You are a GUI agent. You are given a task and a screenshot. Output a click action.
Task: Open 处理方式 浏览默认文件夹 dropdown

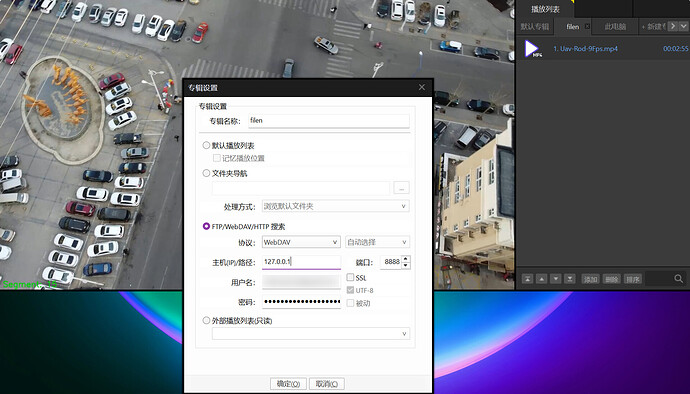(336, 206)
